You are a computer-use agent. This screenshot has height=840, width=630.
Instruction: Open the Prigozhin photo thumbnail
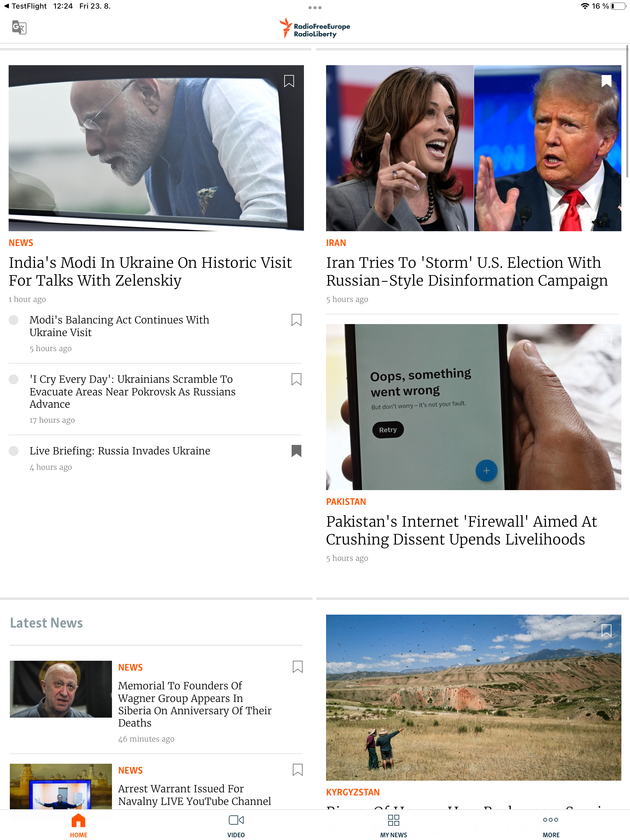coord(61,689)
